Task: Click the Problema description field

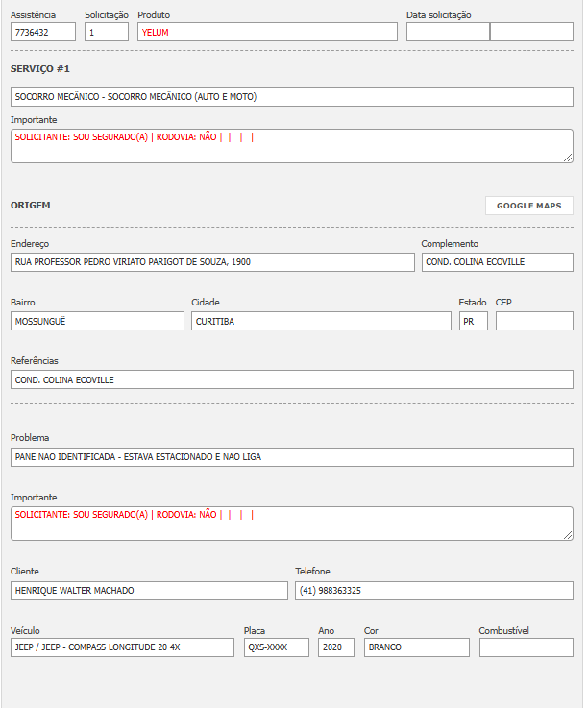Action: [x=292, y=457]
